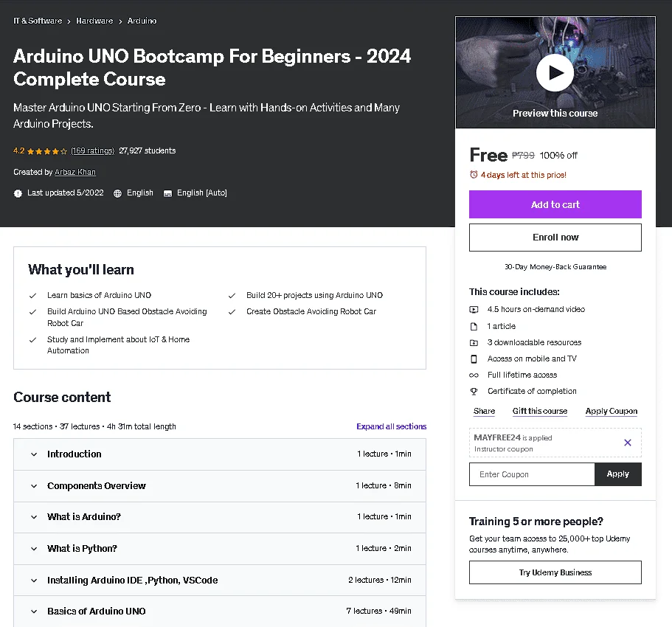Click checkmark beside Create Obstacle Avoiding Robot Car
This screenshot has height=627, width=672.
(232, 311)
